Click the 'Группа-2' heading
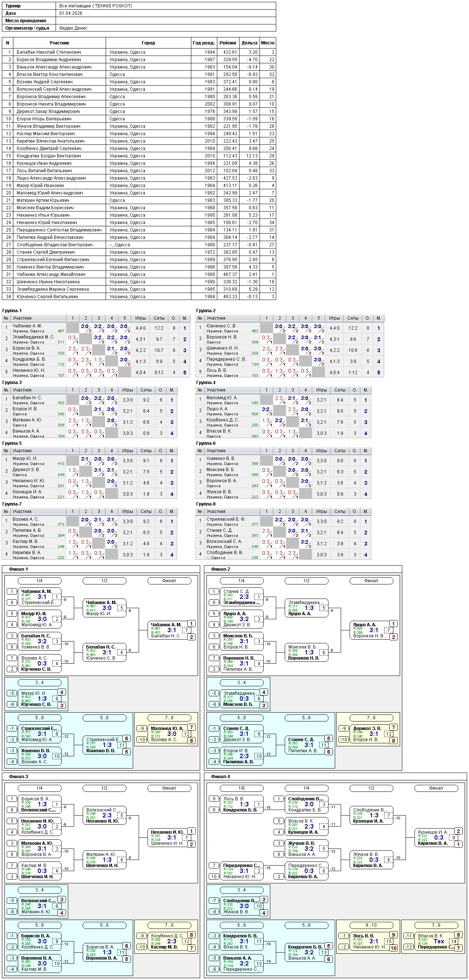 [206, 311]
